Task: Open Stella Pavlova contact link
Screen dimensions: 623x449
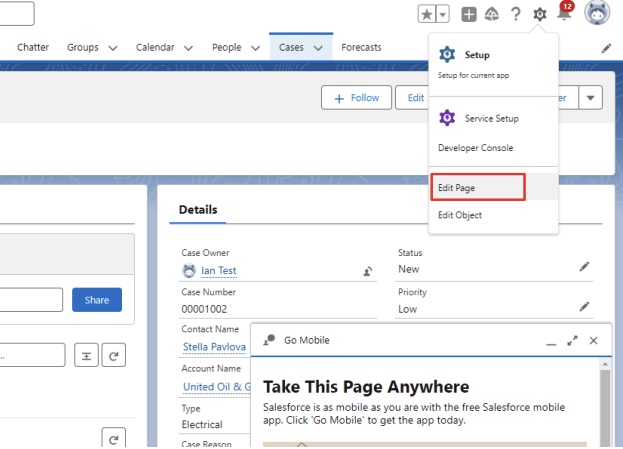Action: click(x=215, y=347)
